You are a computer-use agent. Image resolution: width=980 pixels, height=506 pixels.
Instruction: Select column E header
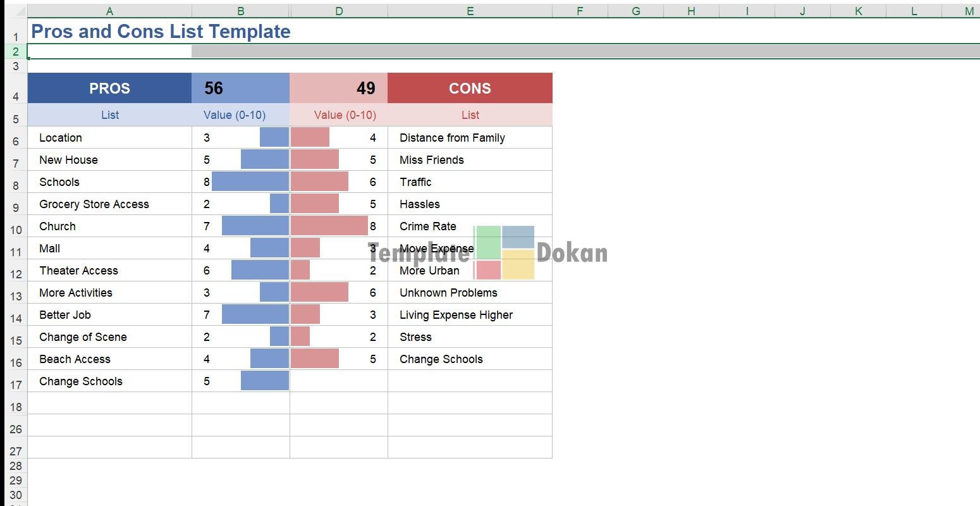coord(470,11)
